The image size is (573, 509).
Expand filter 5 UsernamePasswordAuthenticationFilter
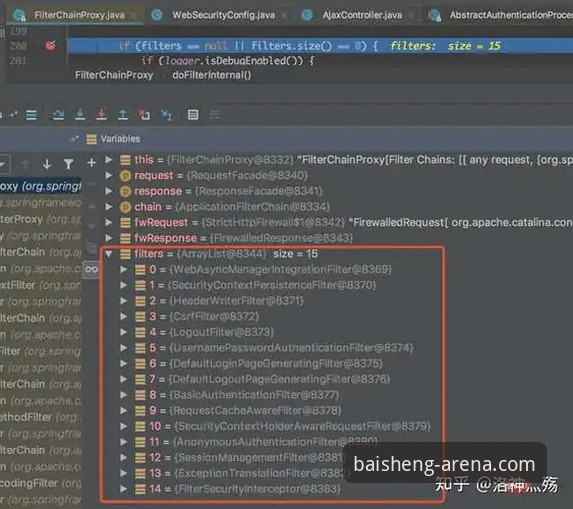pyautogui.click(x=124, y=347)
